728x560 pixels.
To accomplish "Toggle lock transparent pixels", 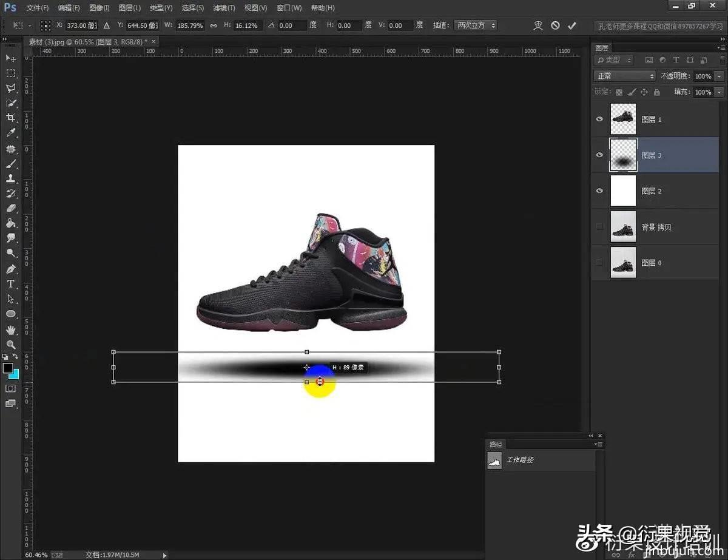I will 619,92.
